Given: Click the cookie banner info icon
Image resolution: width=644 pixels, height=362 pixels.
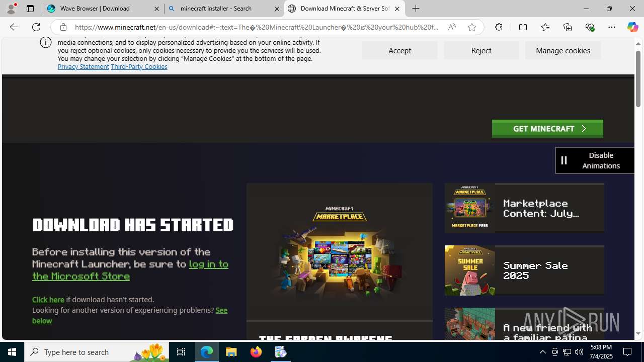Looking at the screenshot, I should point(46,42).
